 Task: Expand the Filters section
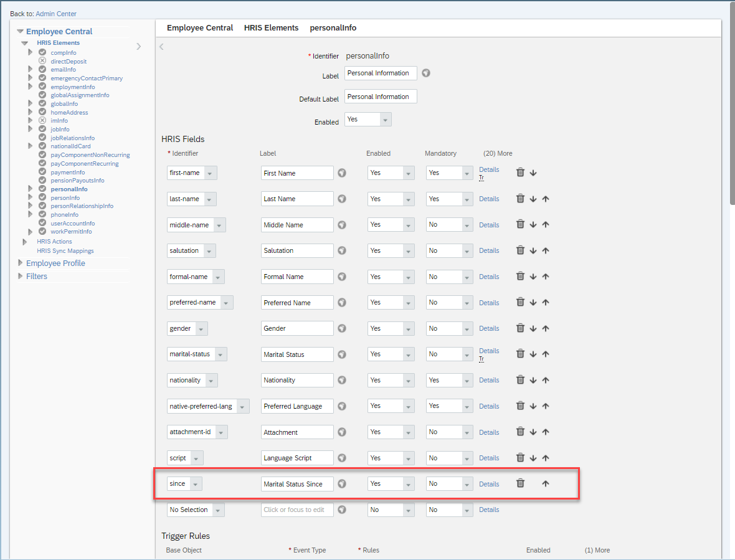coord(20,276)
